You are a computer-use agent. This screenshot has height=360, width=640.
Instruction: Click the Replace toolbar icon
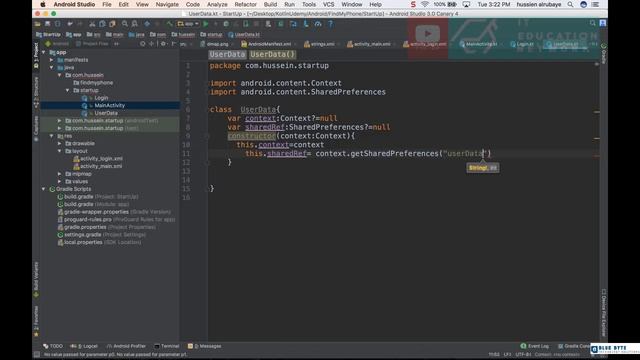pos(134,24)
